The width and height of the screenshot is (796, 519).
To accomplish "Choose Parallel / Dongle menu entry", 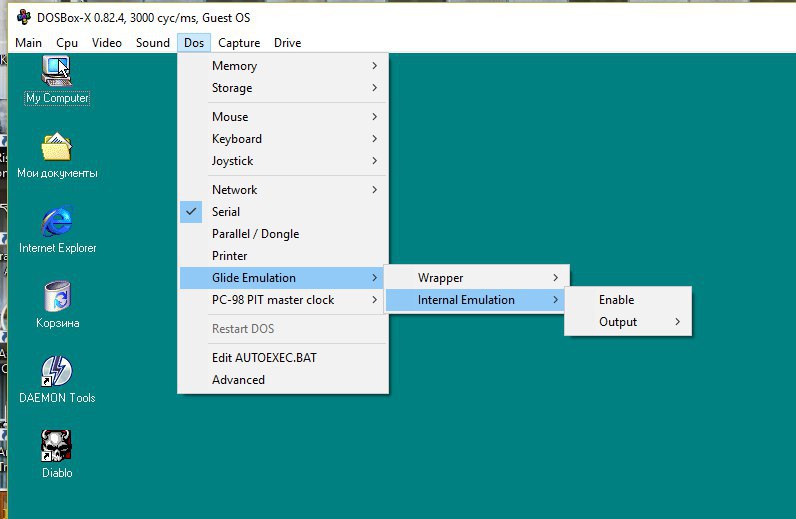I will tap(283, 234).
